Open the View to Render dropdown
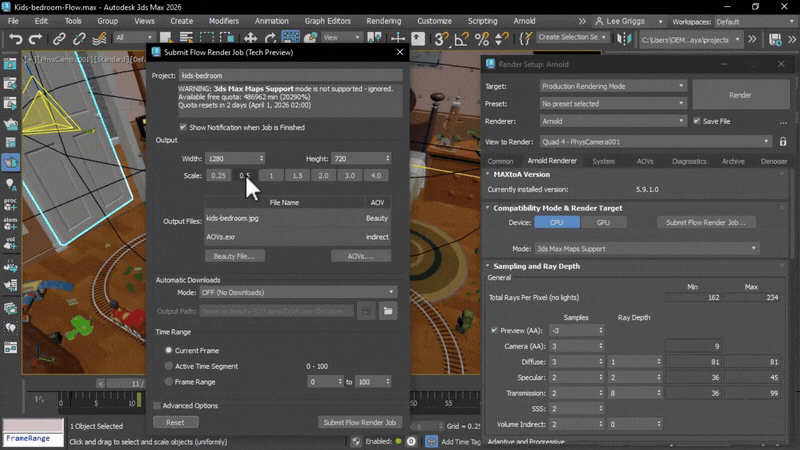Screen dimensions: 800x450 click(x=656, y=142)
